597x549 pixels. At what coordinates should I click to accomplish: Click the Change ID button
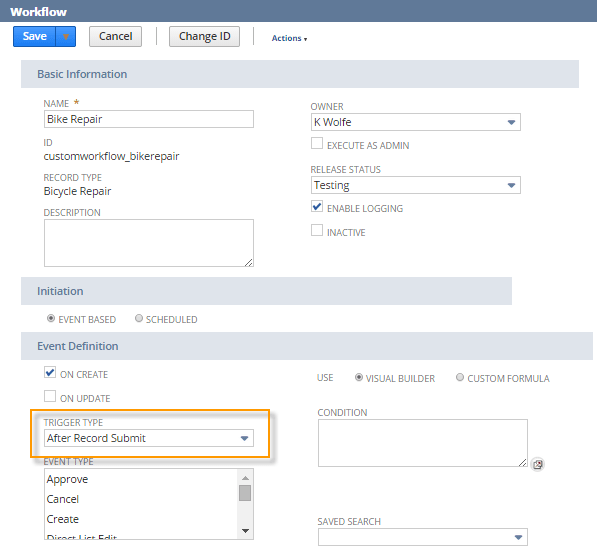[x=204, y=37]
